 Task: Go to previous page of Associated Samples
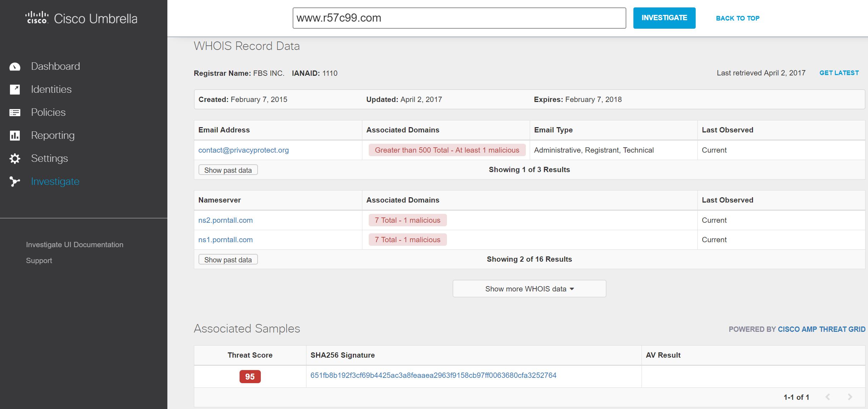point(828,397)
